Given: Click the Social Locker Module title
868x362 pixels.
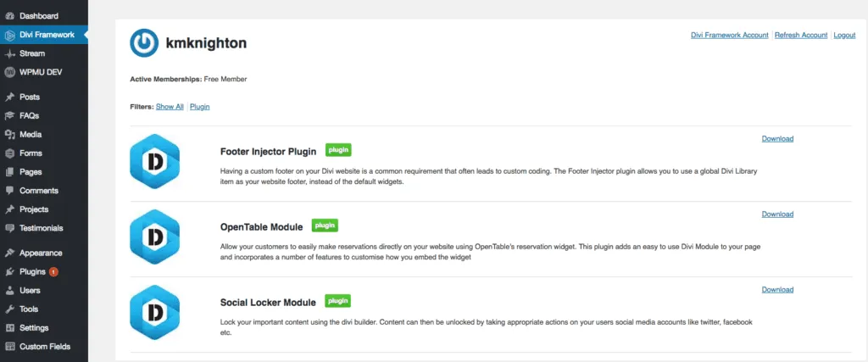Looking at the screenshot, I should pyautogui.click(x=268, y=303).
